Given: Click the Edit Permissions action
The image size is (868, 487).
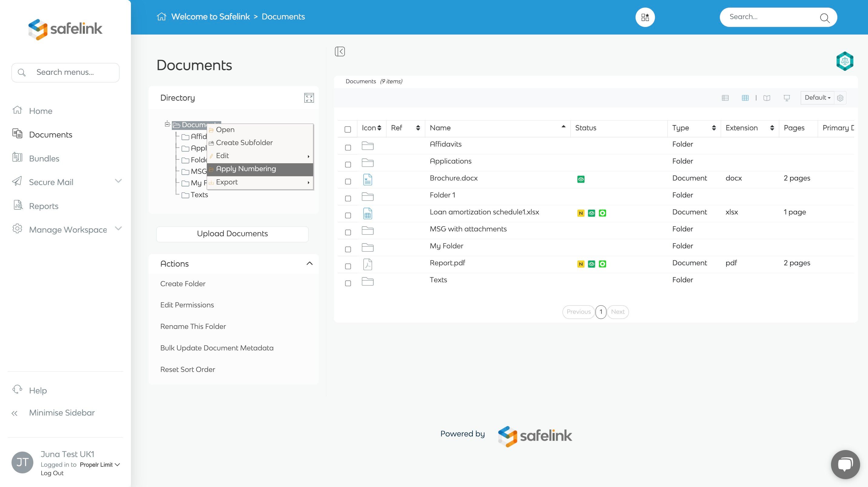Looking at the screenshot, I should click(187, 305).
